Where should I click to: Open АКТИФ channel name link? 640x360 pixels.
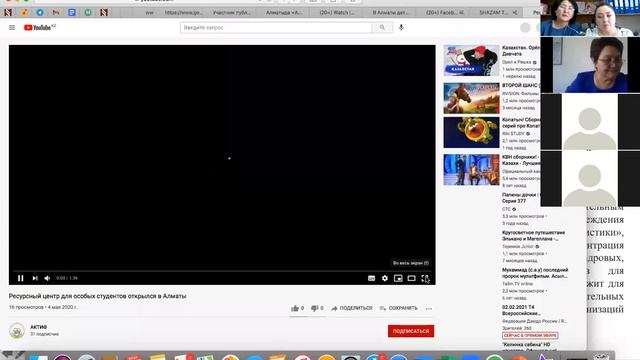[x=39, y=327]
